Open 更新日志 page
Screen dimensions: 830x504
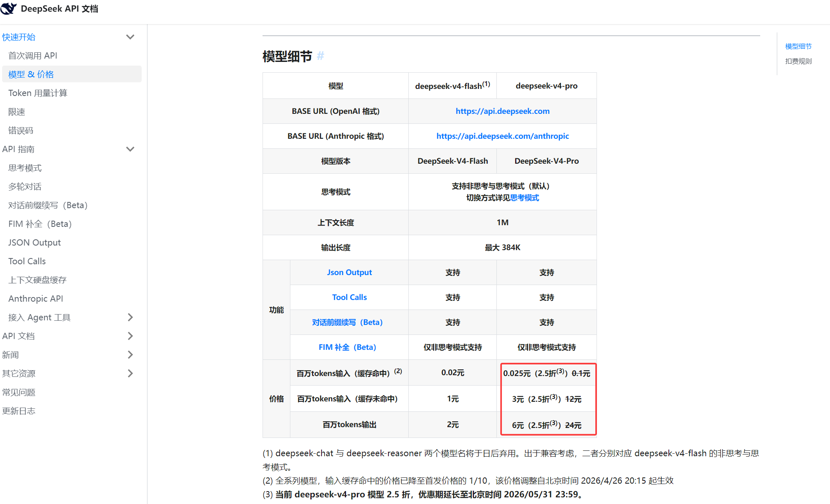19,411
